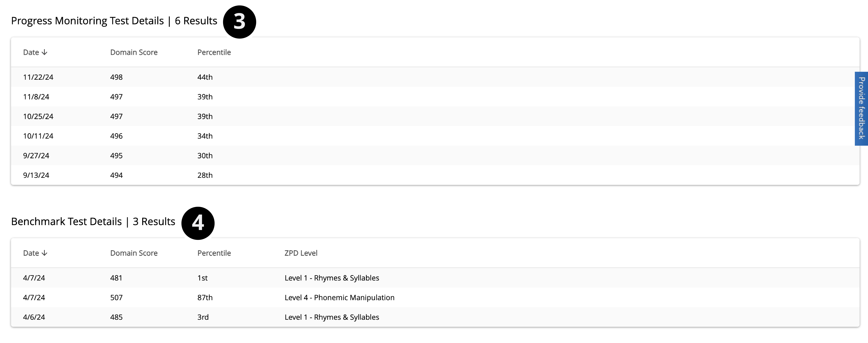This screenshot has height=343, width=868.
Task: Select the 11/8/24 test date cell
Action: 36,97
